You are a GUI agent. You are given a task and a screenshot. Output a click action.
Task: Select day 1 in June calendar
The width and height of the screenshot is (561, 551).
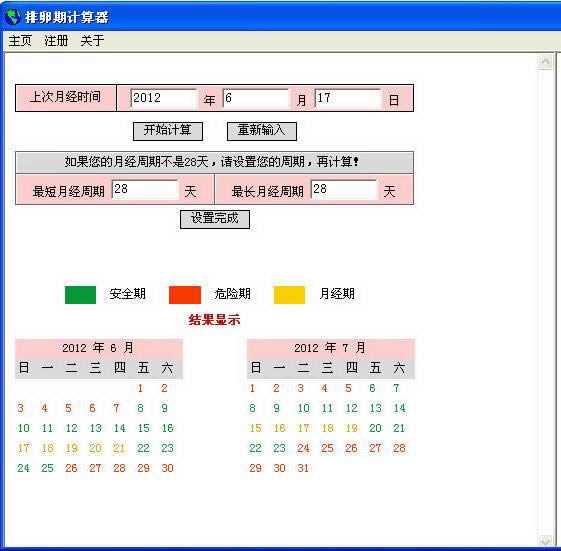(140, 388)
